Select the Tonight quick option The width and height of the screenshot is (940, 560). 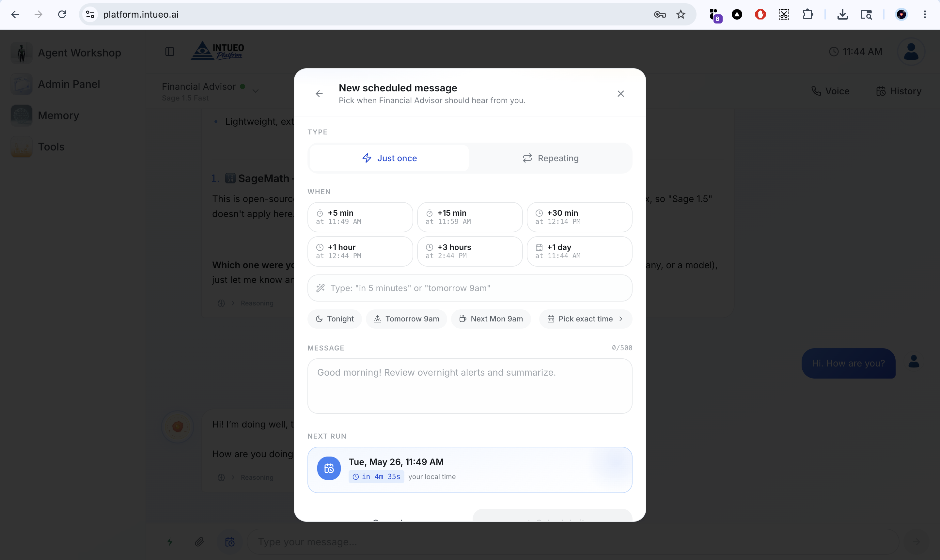pos(334,319)
